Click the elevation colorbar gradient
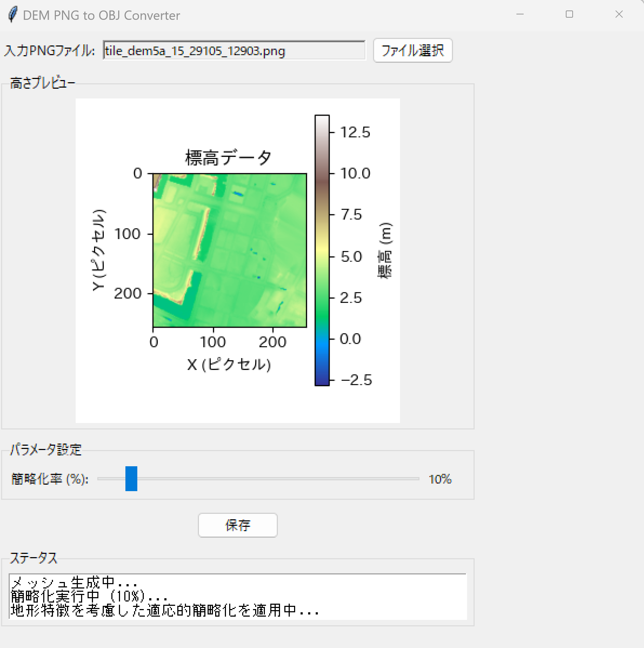Viewport: 644px width, 648px height. coord(322,250)
